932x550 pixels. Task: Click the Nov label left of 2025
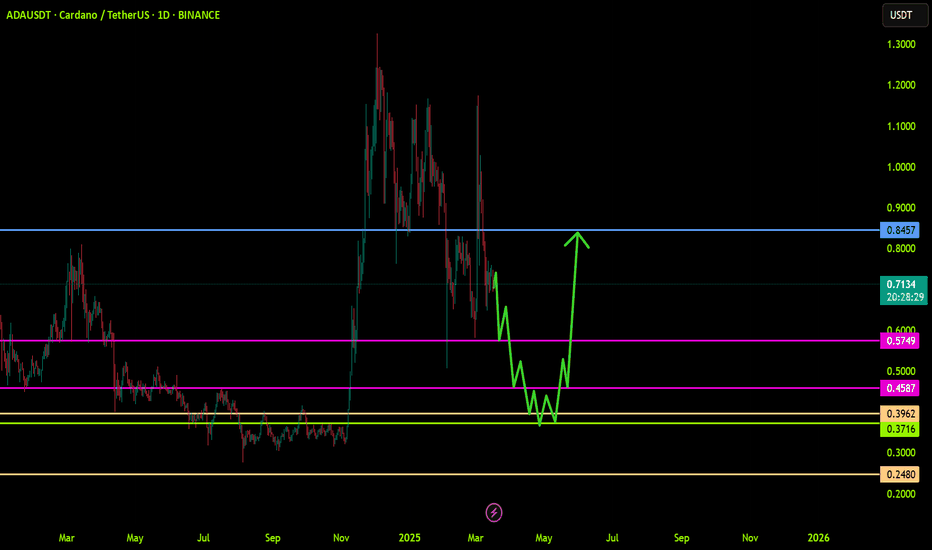point(341,538)
